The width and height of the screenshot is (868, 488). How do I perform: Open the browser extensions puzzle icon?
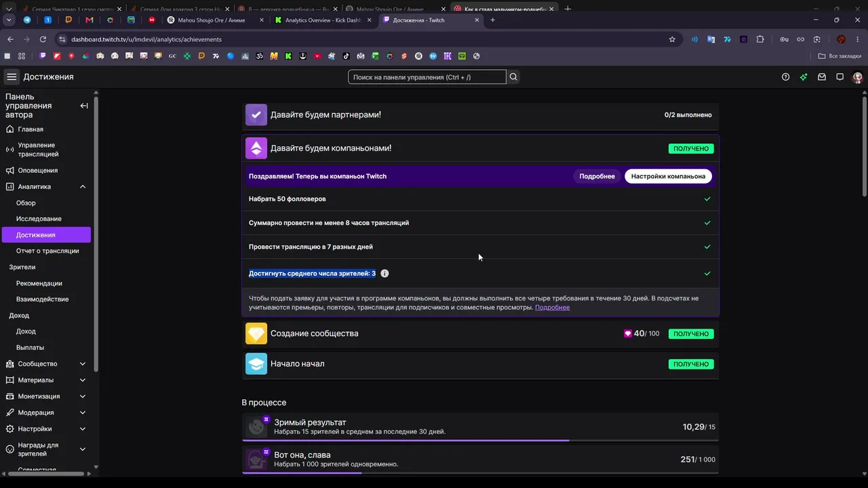pos(760,39)
